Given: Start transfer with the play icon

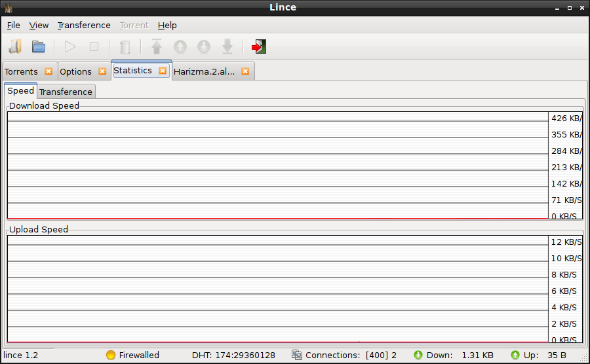Looking at the screenshot, I should click(70, 46).
